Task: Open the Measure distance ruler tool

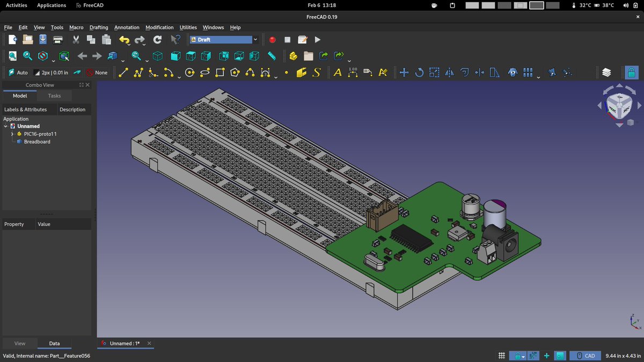Action: click(x=272, y=56)
